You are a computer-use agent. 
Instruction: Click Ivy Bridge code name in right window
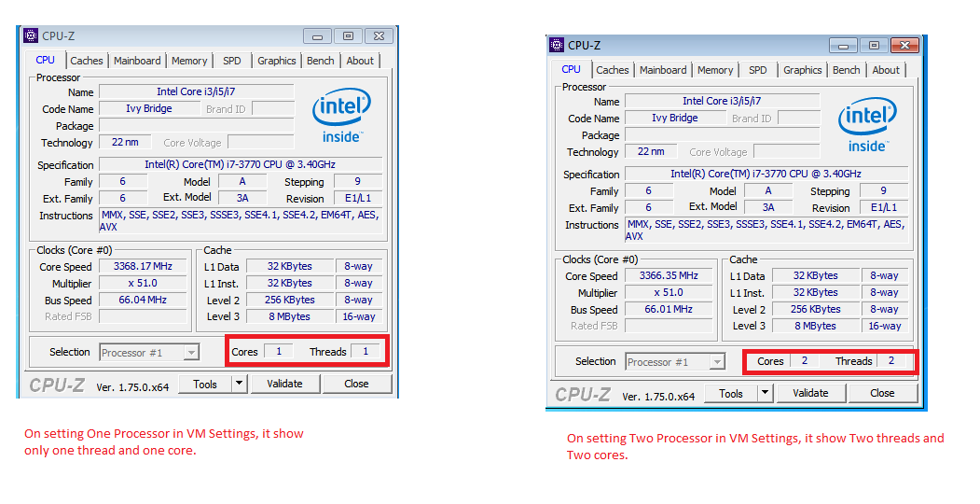tap(675, 118)
